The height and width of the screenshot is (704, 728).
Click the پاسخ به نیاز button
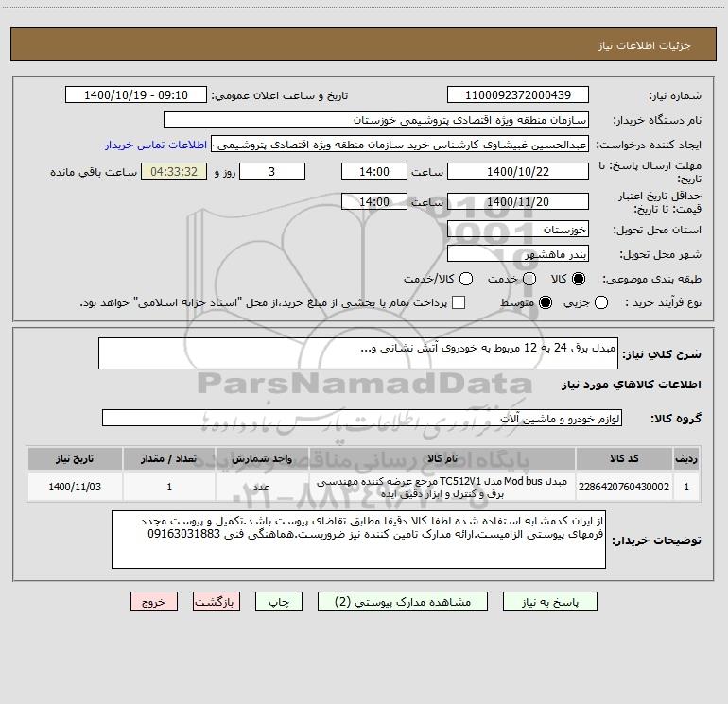pyautogui.click(x=550, y=602)
